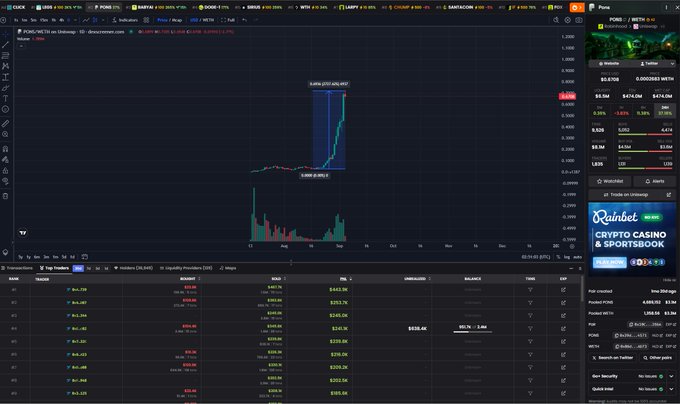
Task: Toggle hide all drawings eye icon
Action: pyautogui.click(x=5, y=181)
